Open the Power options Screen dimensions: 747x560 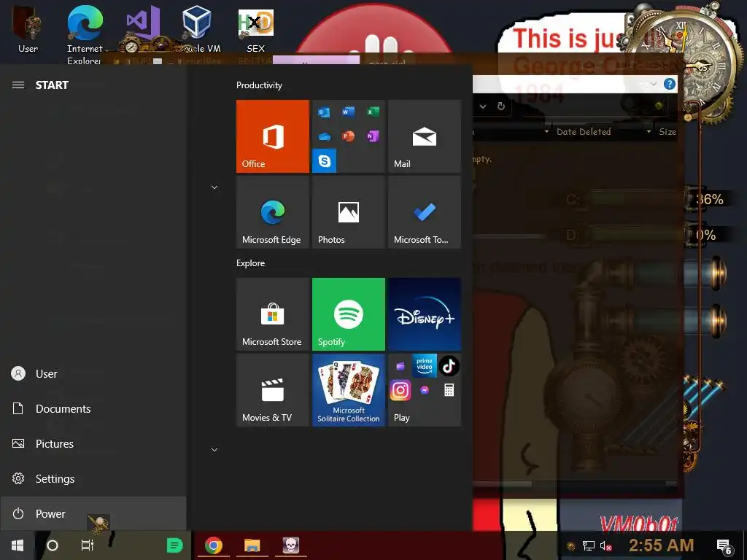click(x=93, y=513)
